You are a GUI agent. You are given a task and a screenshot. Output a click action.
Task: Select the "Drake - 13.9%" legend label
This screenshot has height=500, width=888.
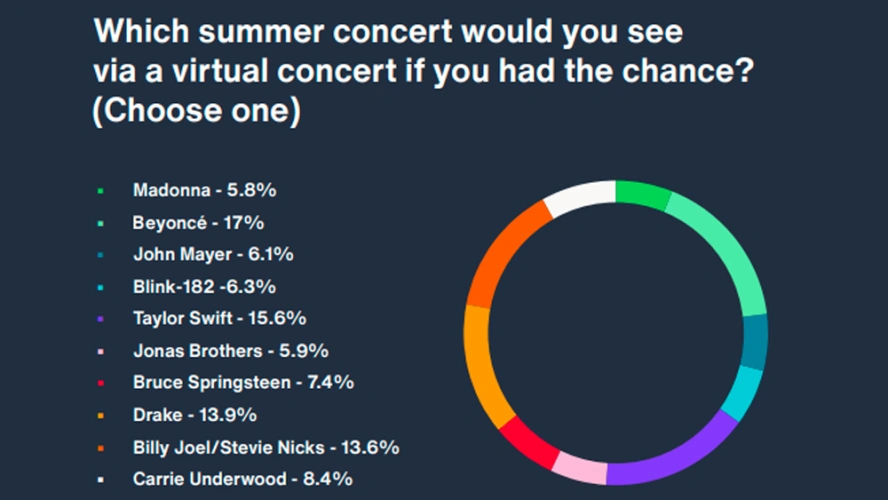click(194, 415)
